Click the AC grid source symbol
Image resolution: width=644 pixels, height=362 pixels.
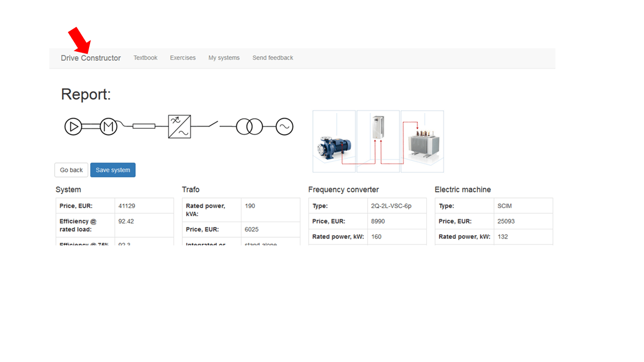point(284,127)
